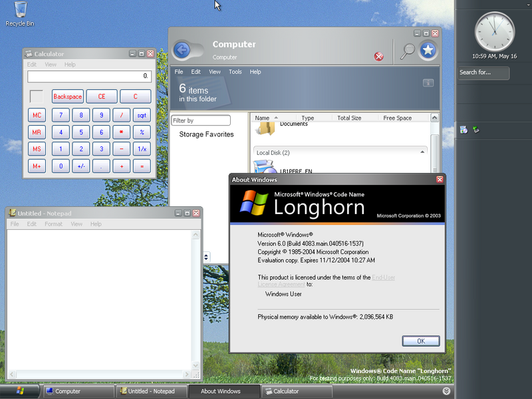Viewport: 532px width, 399px height.
Task: Click the sqrt button in Calculator
Action: 142,115
